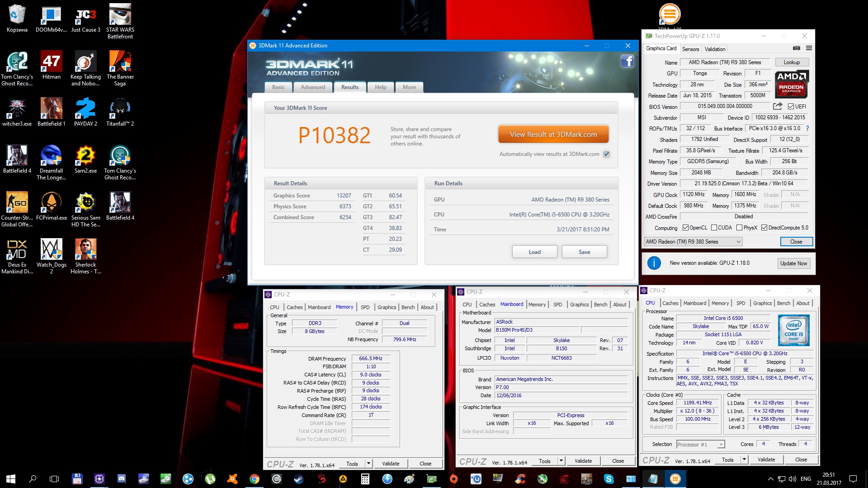
Task: Open Task View on the taskbar
Action: (54, 479)
